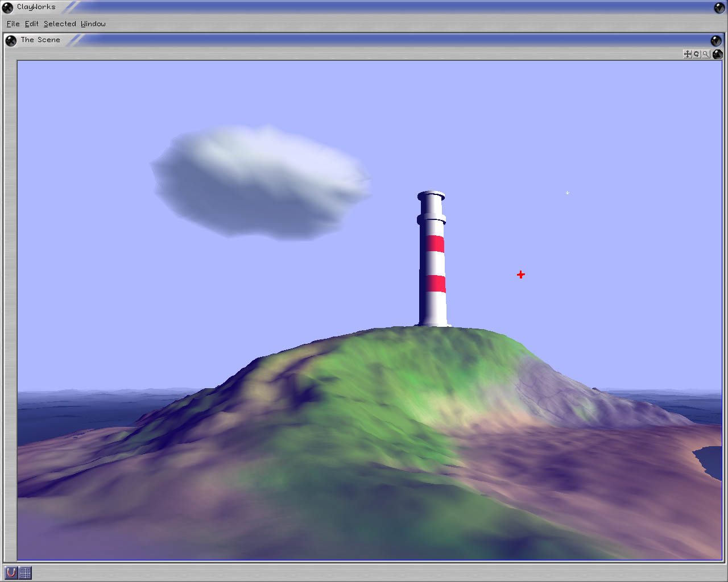Pick the zoom magnifier tool

click(x=706, y=54)
